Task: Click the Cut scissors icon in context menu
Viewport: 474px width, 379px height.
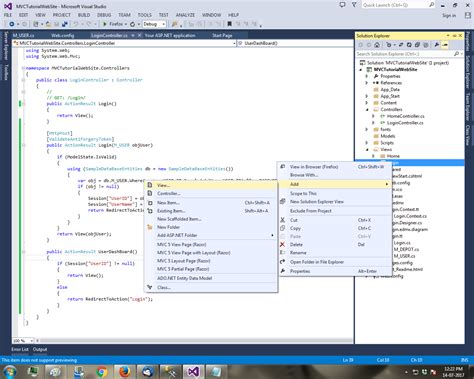Action: tap(282, 220)
